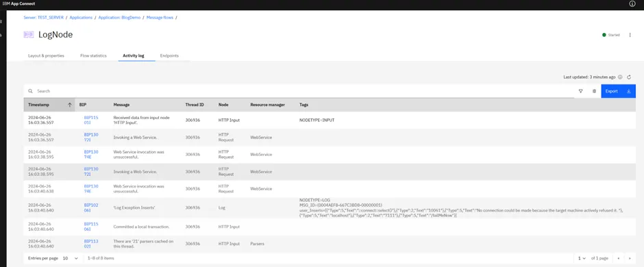Viewport: 644px width, 267px height.
Task: Open the BIP11501I message link
Action: (x=91, y=120)
